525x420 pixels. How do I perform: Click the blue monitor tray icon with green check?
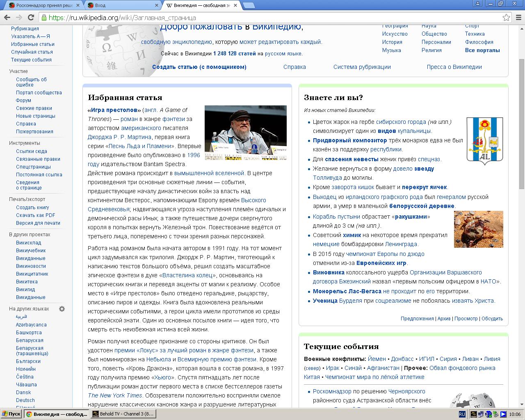(488, 414)
